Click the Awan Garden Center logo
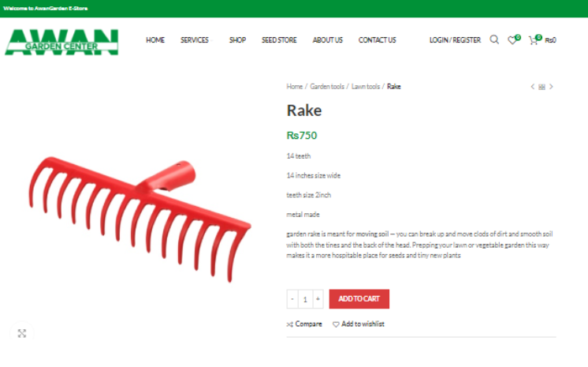Screen dimensions: 588x367 click(x=61, y=42)
